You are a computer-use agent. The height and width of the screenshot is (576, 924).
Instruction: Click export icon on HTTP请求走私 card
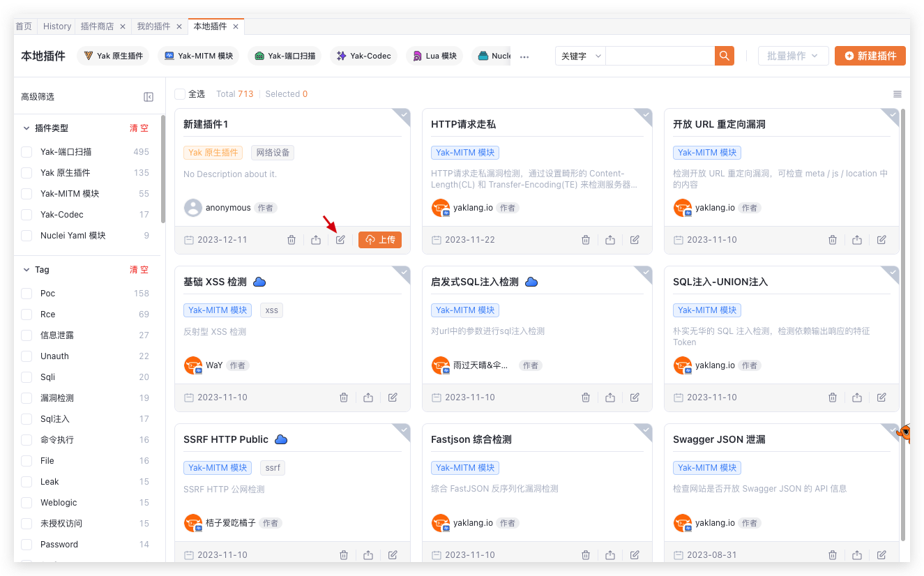pos(610,240)
